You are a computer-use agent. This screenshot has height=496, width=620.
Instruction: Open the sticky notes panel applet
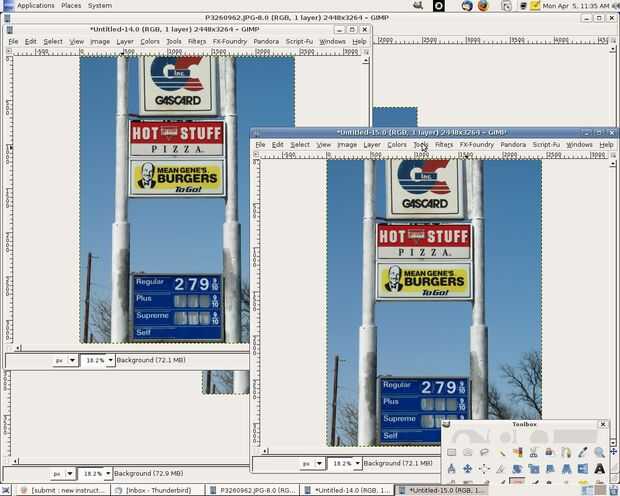[535, 6]
